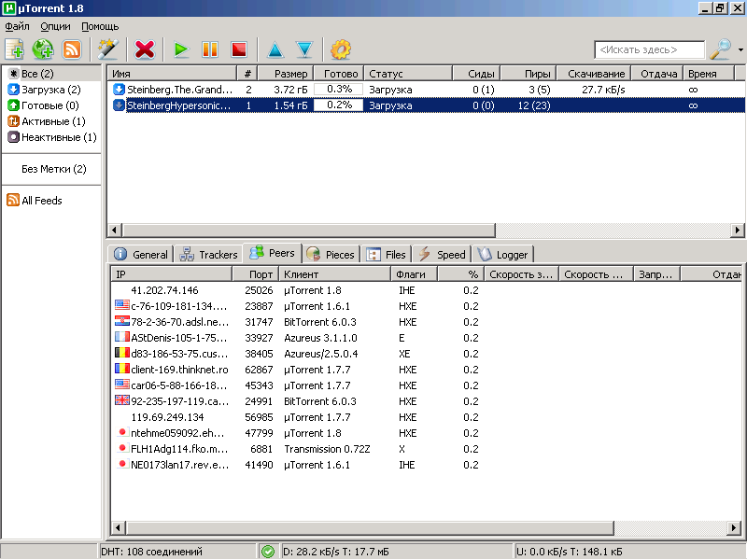Sort peers by IP column header
The image size is (747, 560).
(x=172, y=274)
